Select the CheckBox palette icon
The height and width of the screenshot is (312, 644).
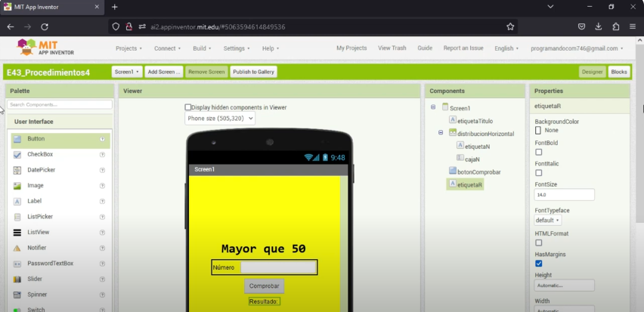click(17, 155)
